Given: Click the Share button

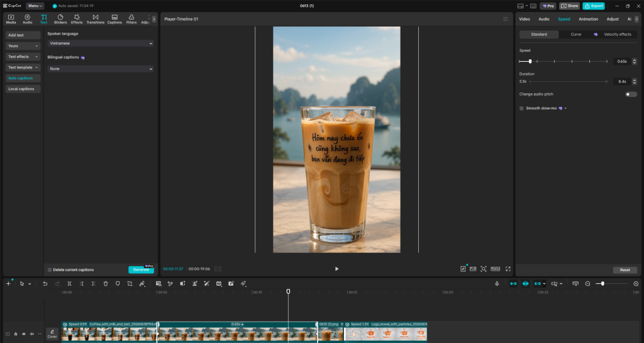Looking at the screenshot, I should [x=569, y=6].
